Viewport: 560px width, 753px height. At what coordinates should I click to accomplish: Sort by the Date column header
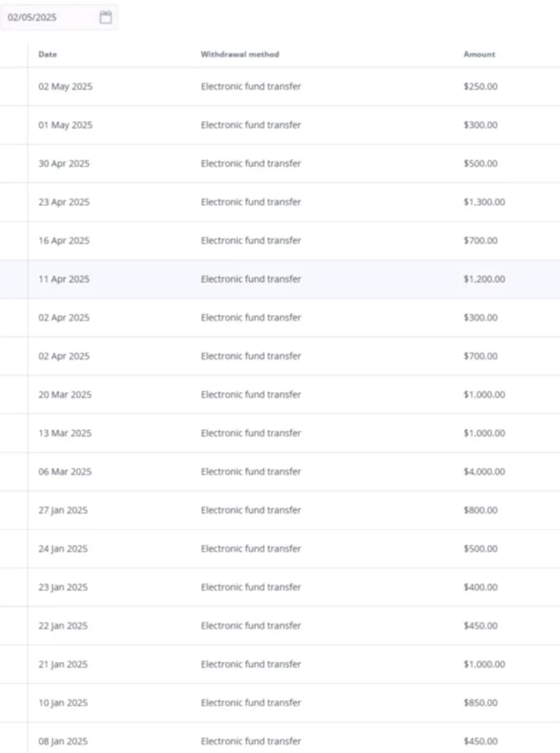(48, 54)
